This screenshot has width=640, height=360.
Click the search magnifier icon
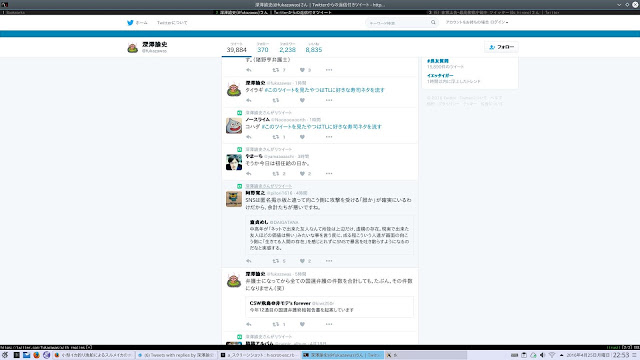click(x=433, y=23)
